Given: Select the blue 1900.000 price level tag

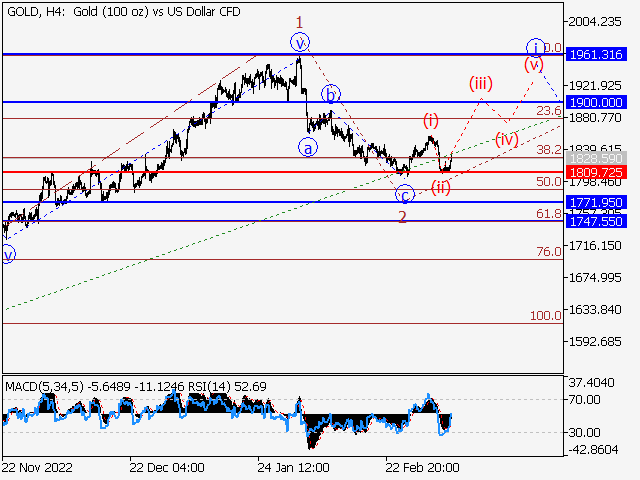Looking at the screenshot, I should (x=596, y=102).
